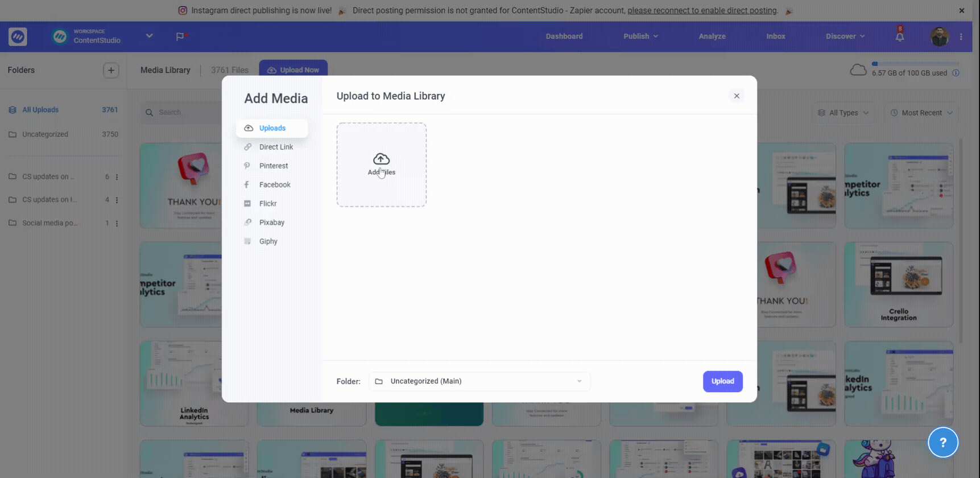The height and width of the screenshot is (478, 980).
Task: Open first CS updates on folder
Action: 48,176
